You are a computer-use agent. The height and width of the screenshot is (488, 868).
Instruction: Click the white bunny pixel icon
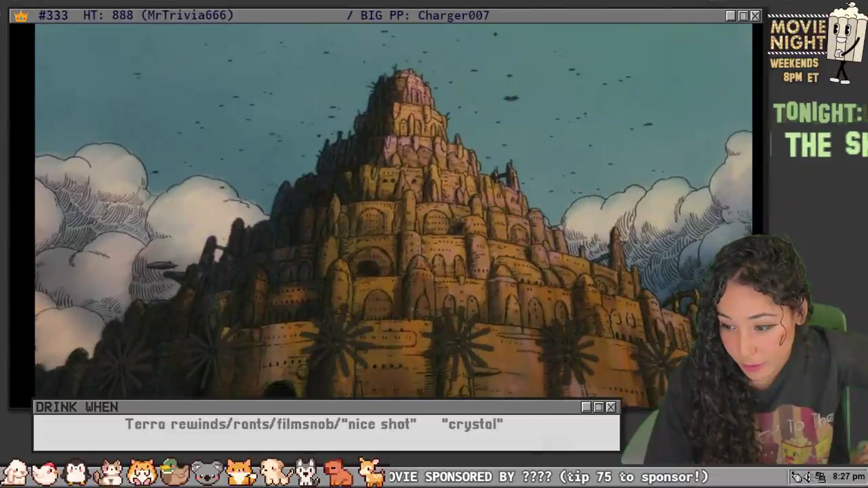15,473
